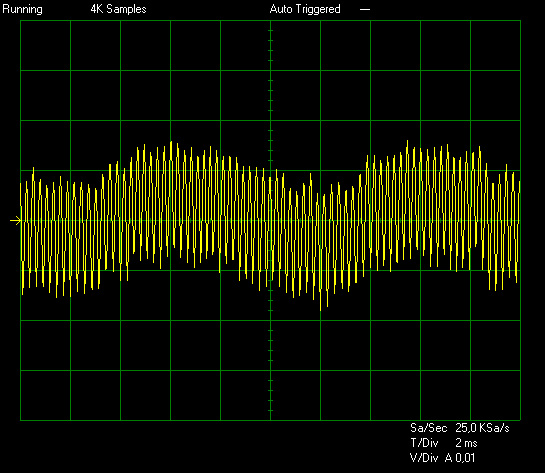Image resolution: width=545 pixels, height=473 pixels.
Task: Change the 2 ms time base value
Action: click(466, 443)
